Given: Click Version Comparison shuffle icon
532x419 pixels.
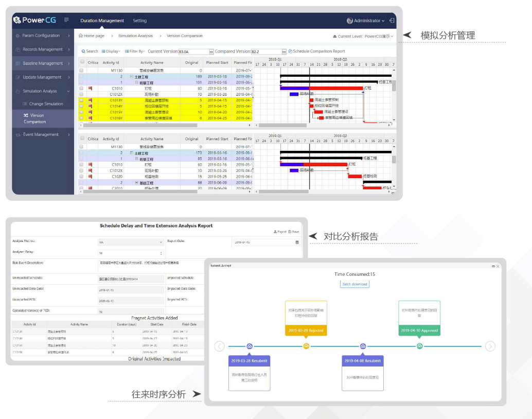Looking at the screenshot, I should pos(26,115).
